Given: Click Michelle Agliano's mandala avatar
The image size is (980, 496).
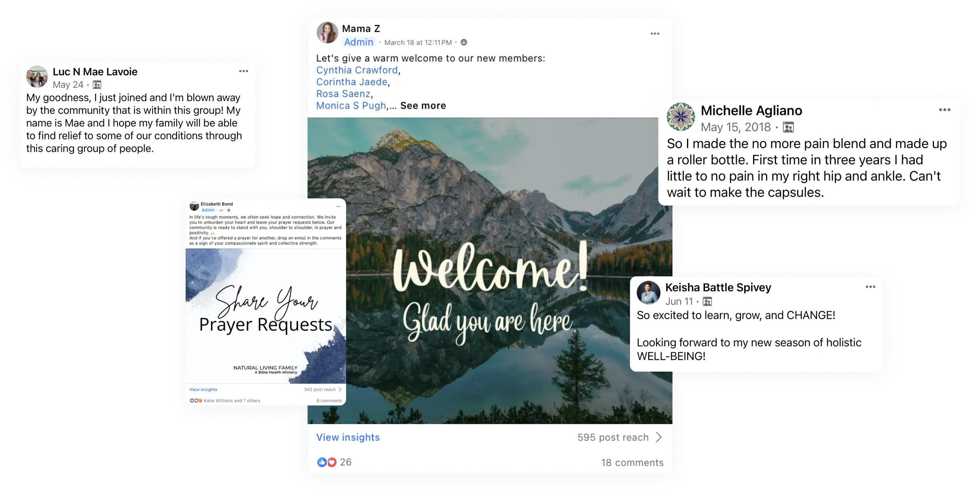Looking at the screenshot, I should (681, 117).
